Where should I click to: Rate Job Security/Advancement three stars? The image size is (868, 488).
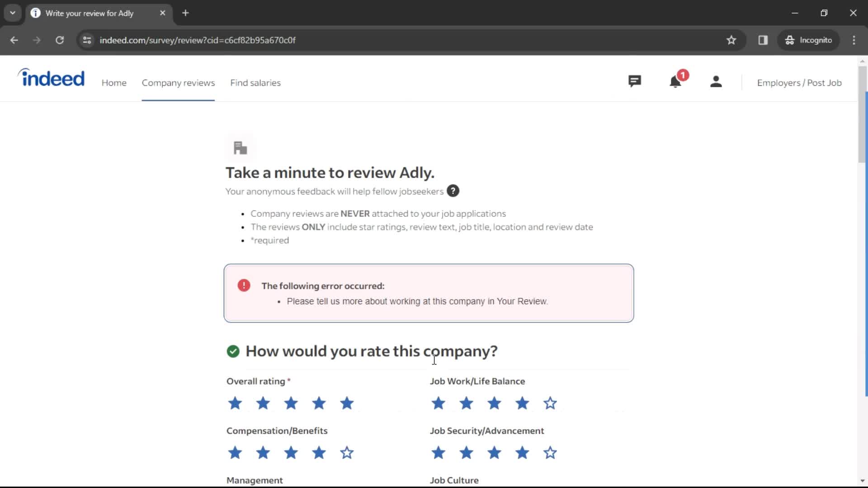495,453
